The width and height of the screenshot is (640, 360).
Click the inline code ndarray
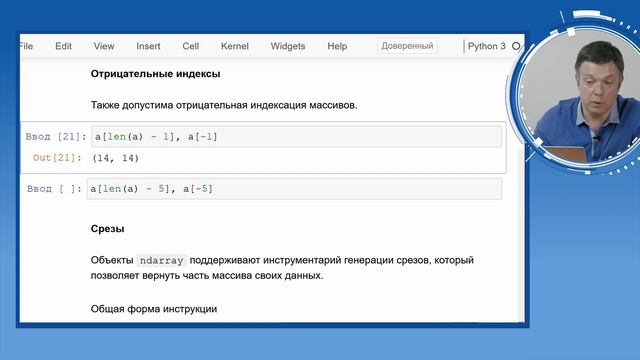[x=161, y=260]
